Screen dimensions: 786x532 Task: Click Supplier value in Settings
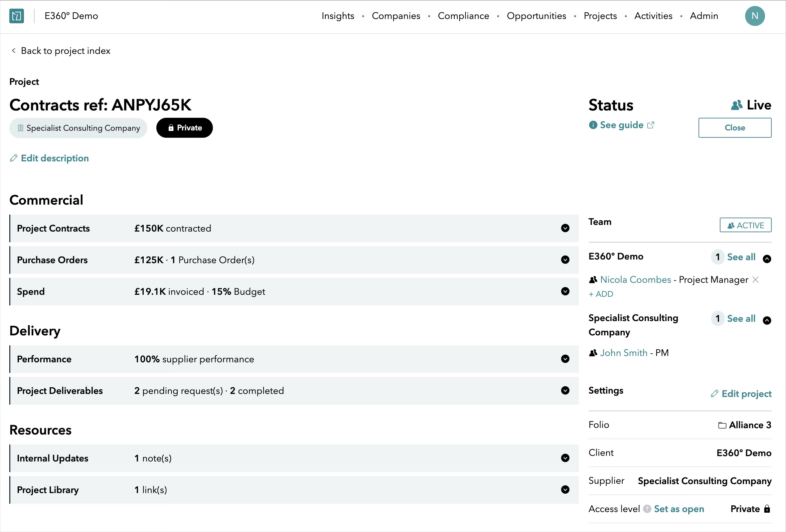(705, 481)
